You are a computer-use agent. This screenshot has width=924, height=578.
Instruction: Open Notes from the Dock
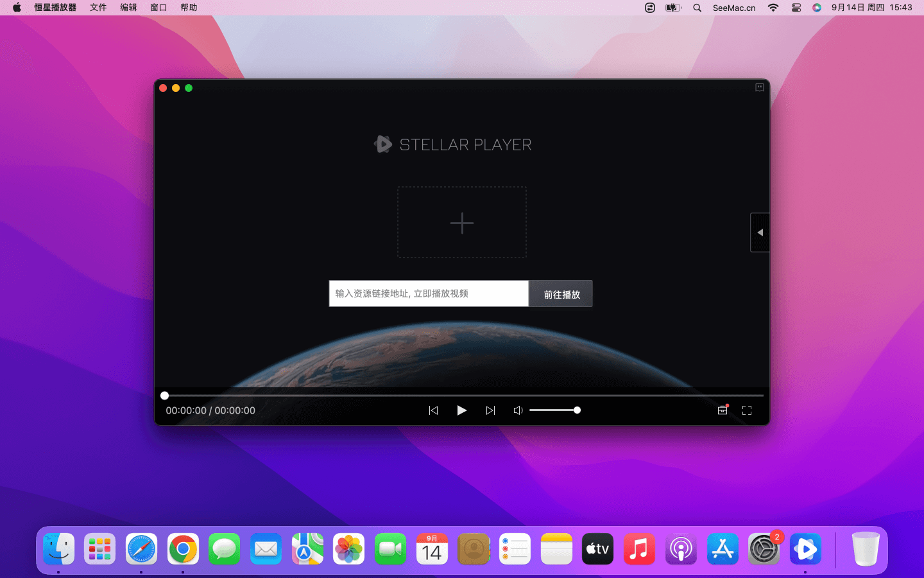tap(556, 549)
